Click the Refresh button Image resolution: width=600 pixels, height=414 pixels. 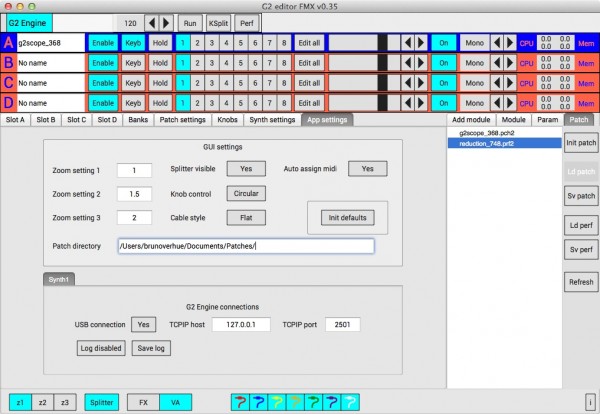click(x=581, y=282)
